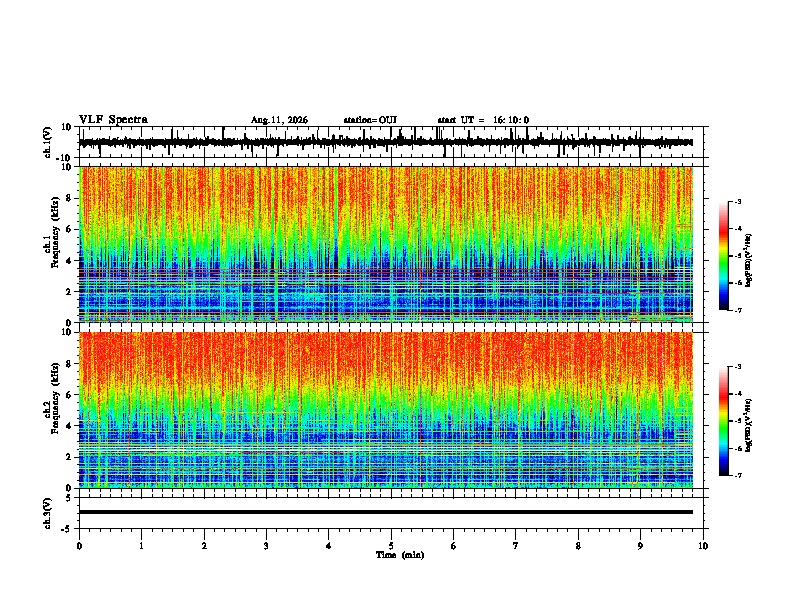Click the "Time (min)" x-axis label
The height and width of the screenshot is (612, 792).
[x=400, y=555]
